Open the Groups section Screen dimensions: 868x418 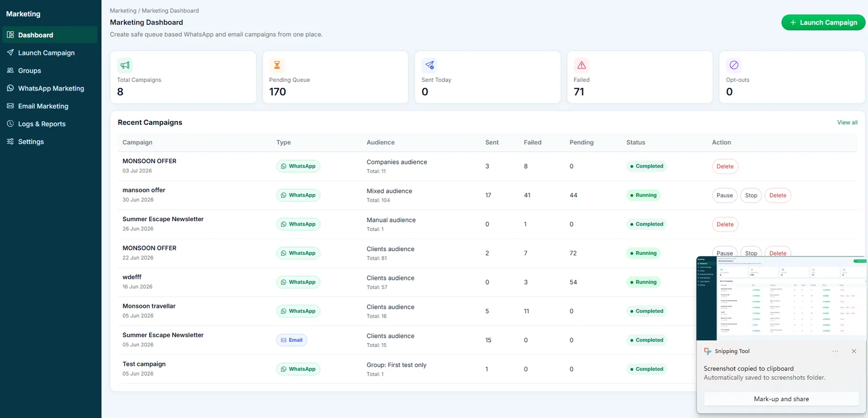click(x=49, y=70)
